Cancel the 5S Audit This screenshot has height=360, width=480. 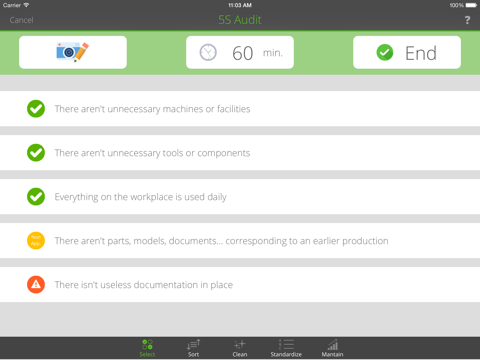21,20
